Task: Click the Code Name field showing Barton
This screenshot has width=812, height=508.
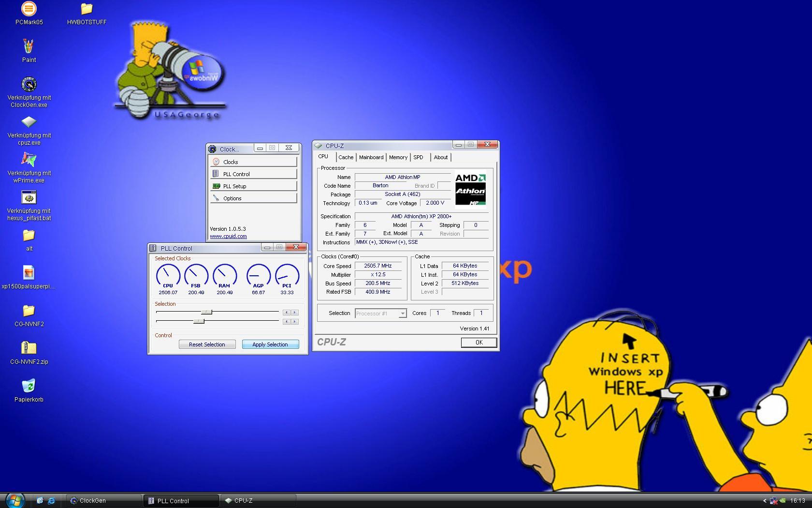Action: 380,185
